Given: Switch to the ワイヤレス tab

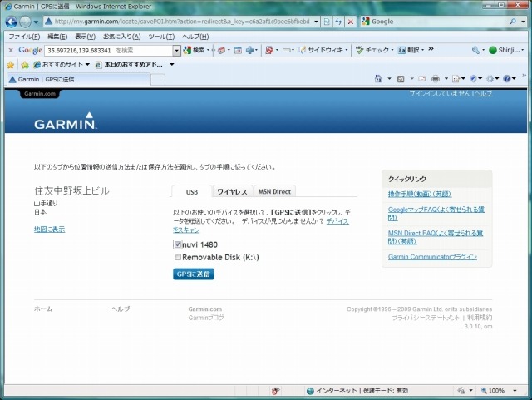Looking at the screenshot, I should pyautogui.click(x=233, y=191).
